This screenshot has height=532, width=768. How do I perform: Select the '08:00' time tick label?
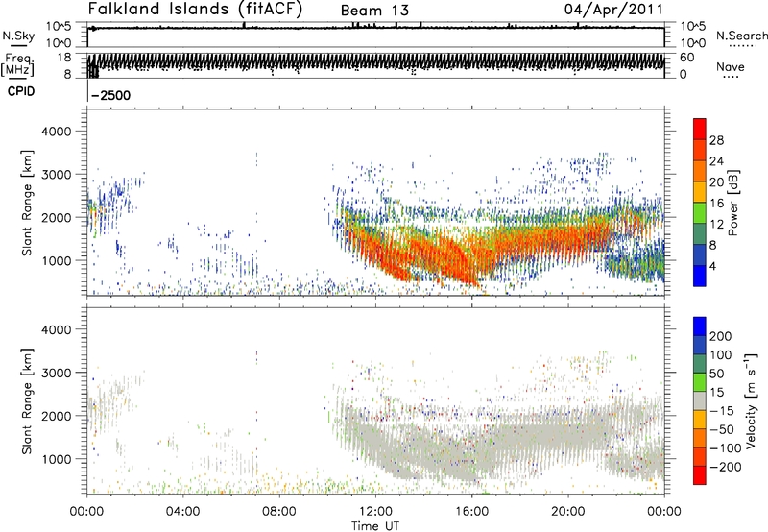point(279,512)
